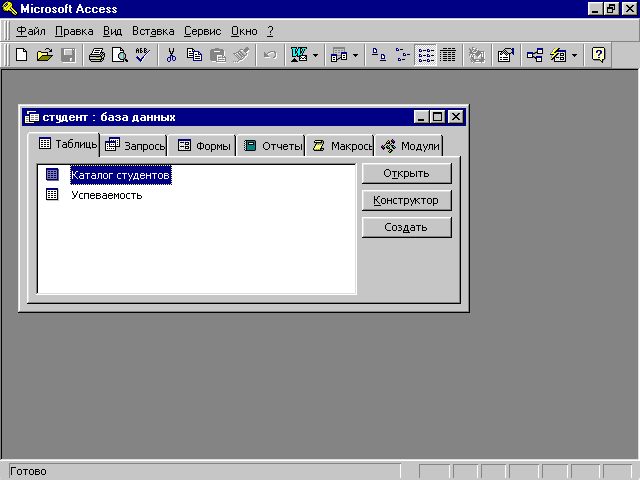Maximize the студент database window
Image resolution: width=640 pixels, height=480 pixels.
(x=438, y=117)
